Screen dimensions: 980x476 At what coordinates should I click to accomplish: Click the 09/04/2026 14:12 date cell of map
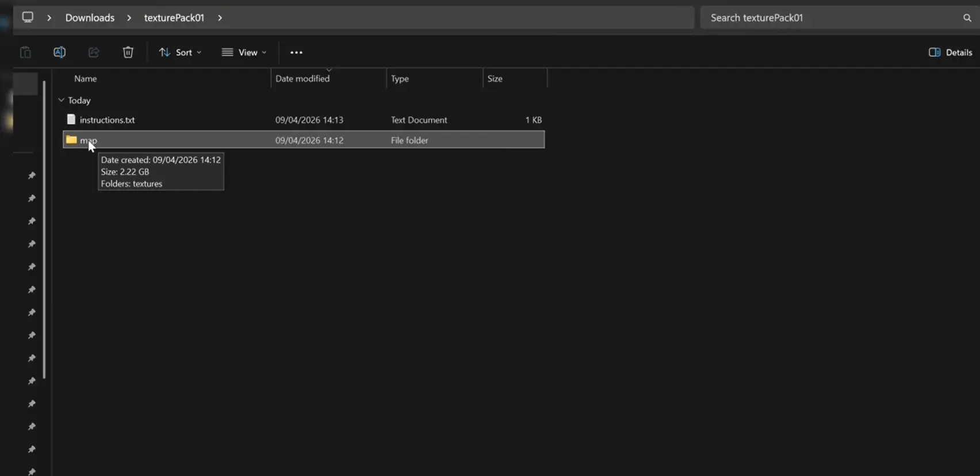coord(309,140)
